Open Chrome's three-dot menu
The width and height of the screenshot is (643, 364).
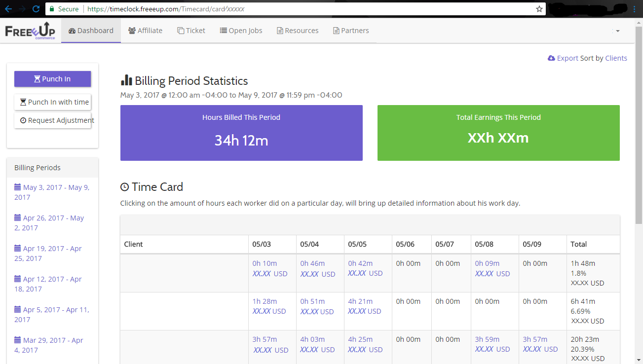click(635, 9)
